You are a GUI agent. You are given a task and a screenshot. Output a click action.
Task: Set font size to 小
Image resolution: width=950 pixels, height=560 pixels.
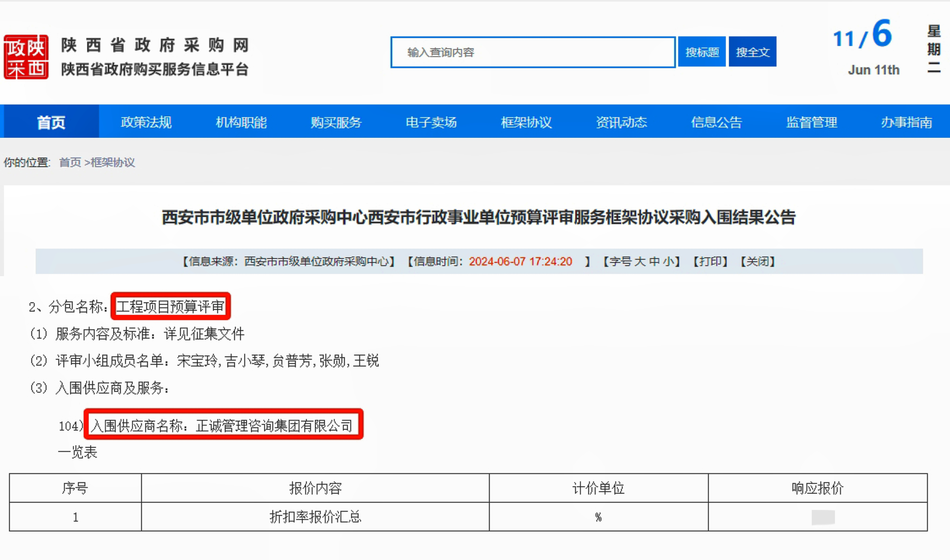pyautogui.click(x=669, y=261)
